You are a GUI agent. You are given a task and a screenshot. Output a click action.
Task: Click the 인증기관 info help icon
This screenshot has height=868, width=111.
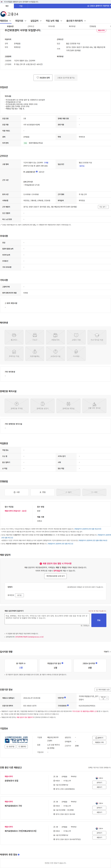click(x=65, y=697)
